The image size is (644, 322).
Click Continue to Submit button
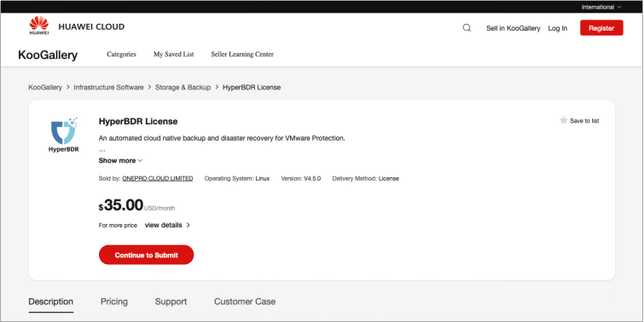tap(146, 255)
